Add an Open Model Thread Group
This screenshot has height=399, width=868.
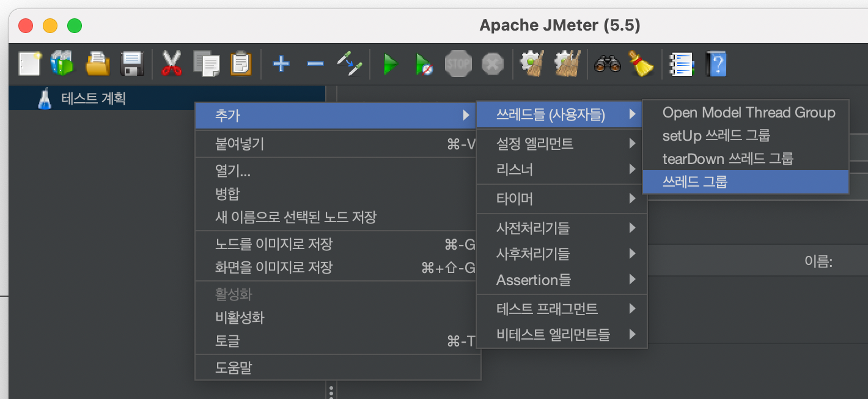[x=746, y=113]
